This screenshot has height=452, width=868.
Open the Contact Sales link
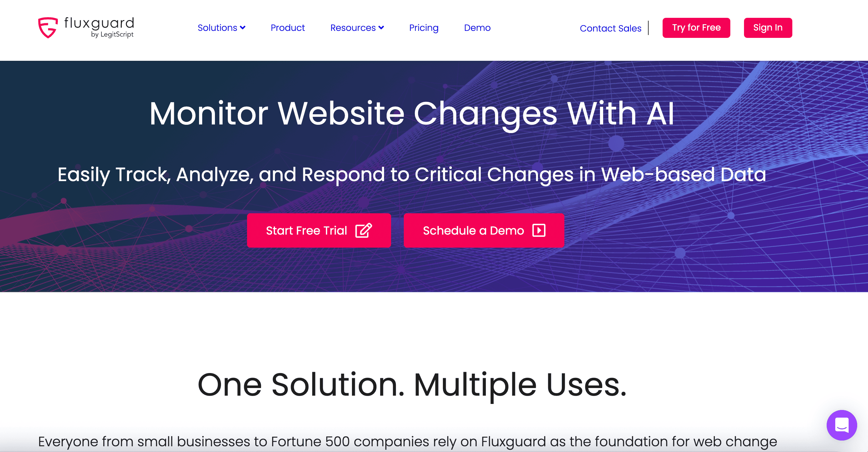(611, 28)
